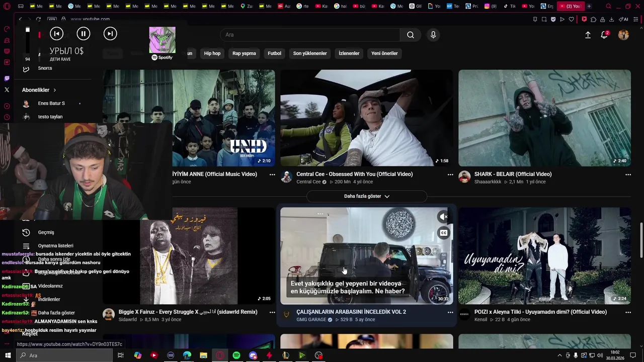This screenshot has height=362, width=644.
Task: Reload the page with the refresh icon
Action: coord(38,19)
